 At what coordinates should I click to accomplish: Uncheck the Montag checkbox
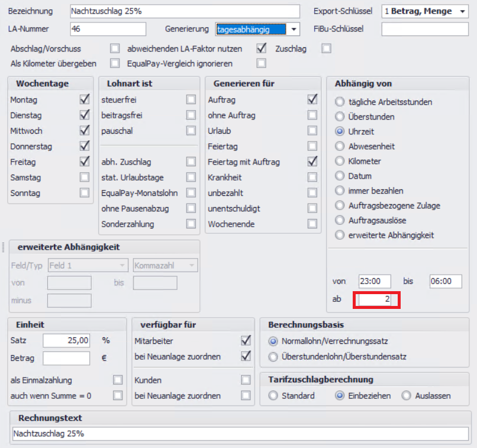(85, 100)
